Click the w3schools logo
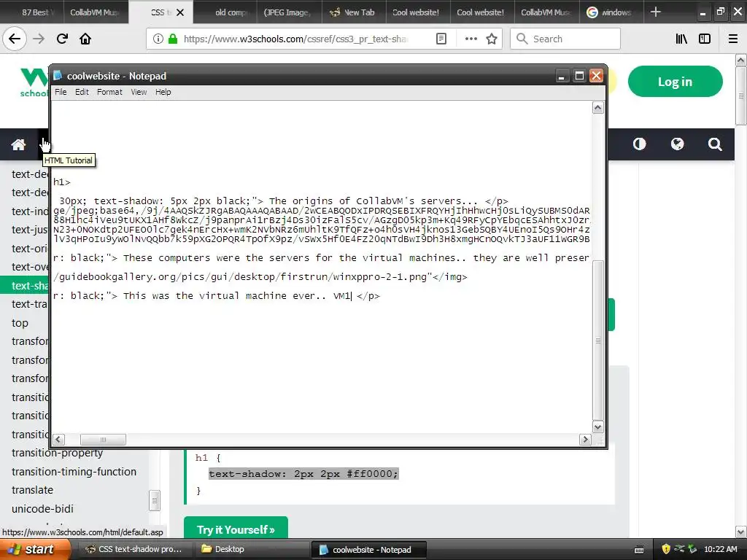The image size is (747, 560). coord(34,82)
